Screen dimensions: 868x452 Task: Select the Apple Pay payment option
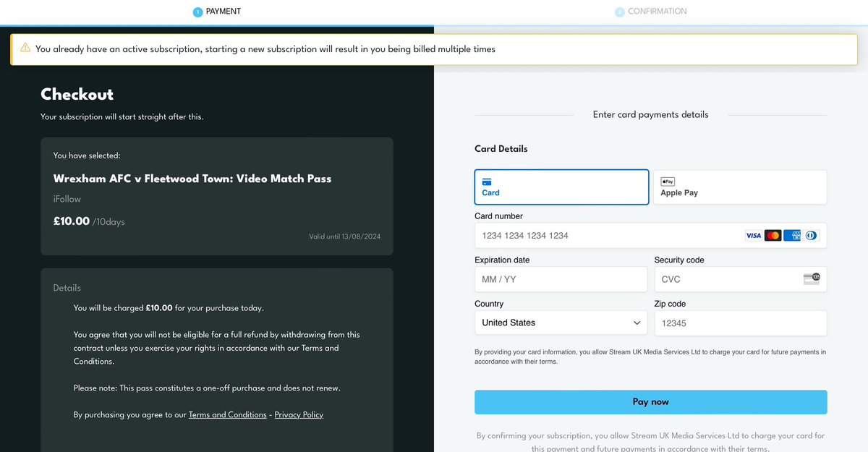click(740, 187)
